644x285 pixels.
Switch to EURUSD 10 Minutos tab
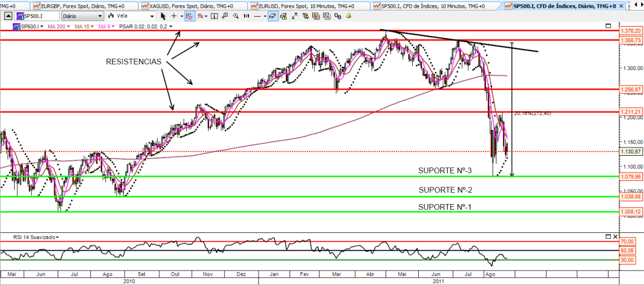310,6
